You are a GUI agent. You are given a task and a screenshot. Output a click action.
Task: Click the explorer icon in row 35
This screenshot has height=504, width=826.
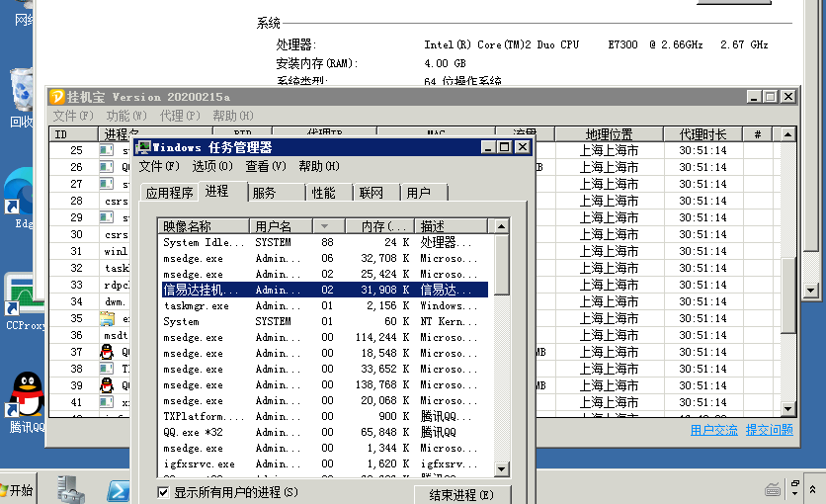(x=107, y=318)
